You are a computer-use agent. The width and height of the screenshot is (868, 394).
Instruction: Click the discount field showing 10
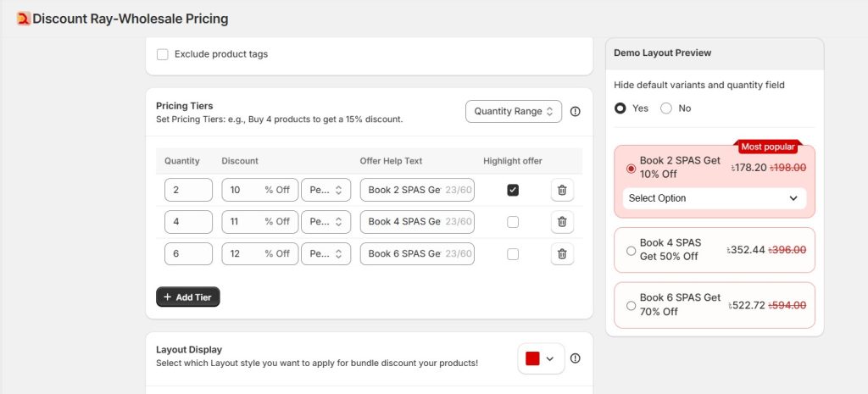259,190
